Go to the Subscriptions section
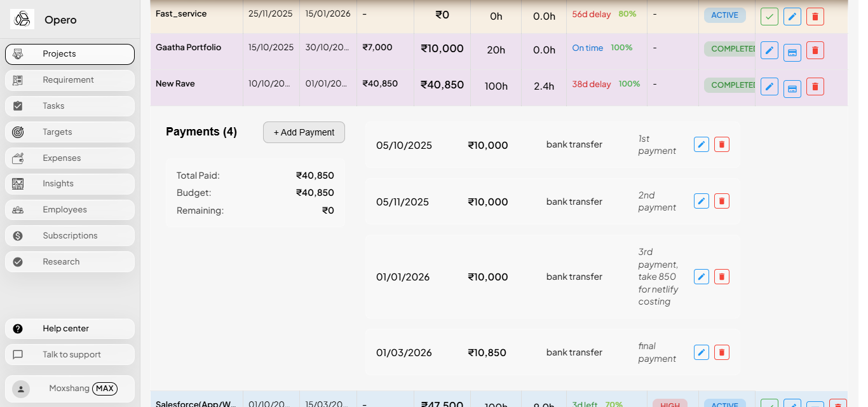 pyautogui.click(x=69, y=235)
